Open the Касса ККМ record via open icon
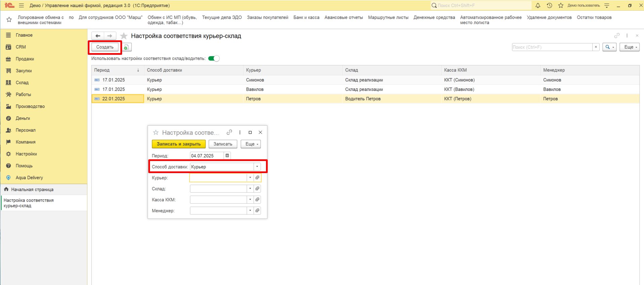The image size is (644, 285). pyautogui.click(x=258, y=200)
